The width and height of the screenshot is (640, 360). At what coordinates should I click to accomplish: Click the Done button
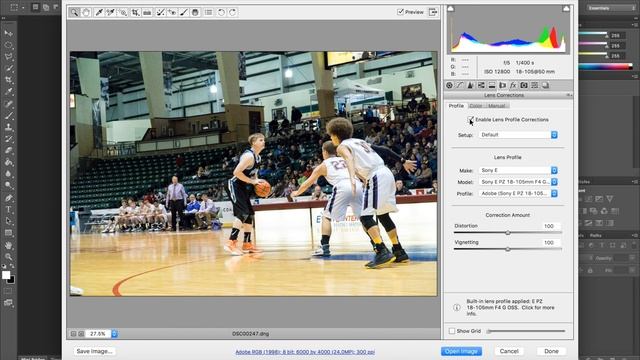pos(551,351)
